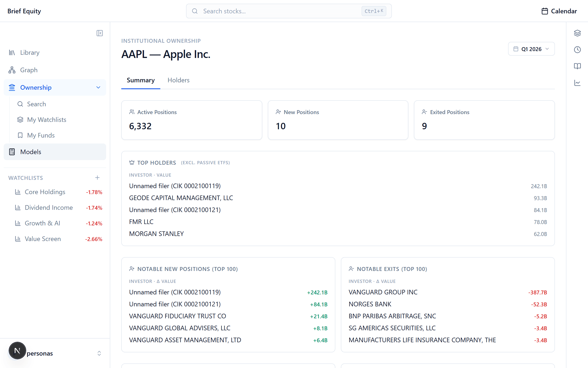Viewport: 588px width, 368px height.
Task: Select VANGUARD ASSET MANAGEMENT, LTD new position
Action: pyautogui.click(x=228, y=340)
